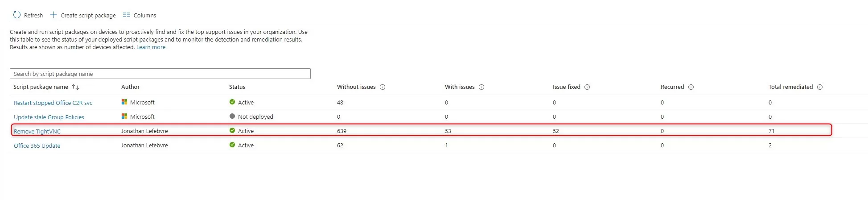Viewport: 868px width, 200px height.
Task: Open the Remove TightVNC script package
Action: coord(37,131)
